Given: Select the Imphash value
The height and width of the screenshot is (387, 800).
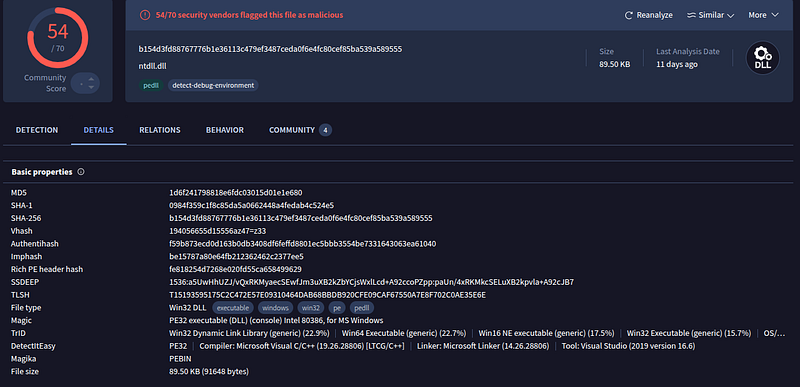Looking at the screenshot, I should tap(236, 256).
